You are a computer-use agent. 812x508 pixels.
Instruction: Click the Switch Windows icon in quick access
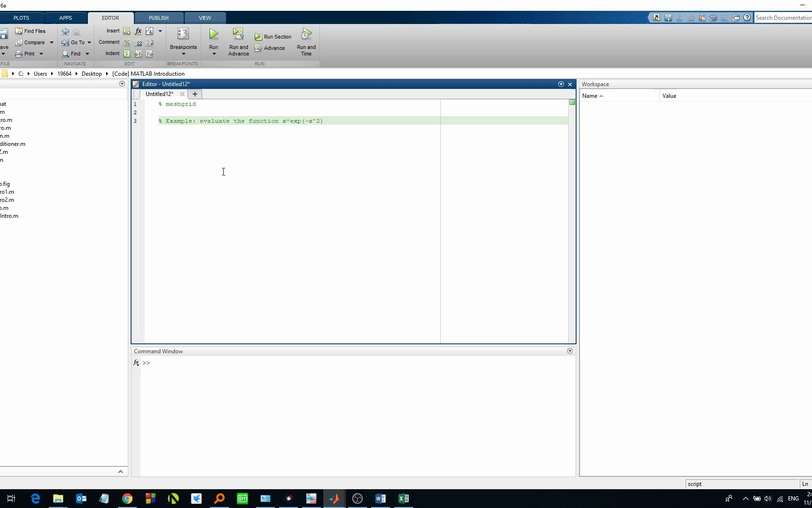736,18
